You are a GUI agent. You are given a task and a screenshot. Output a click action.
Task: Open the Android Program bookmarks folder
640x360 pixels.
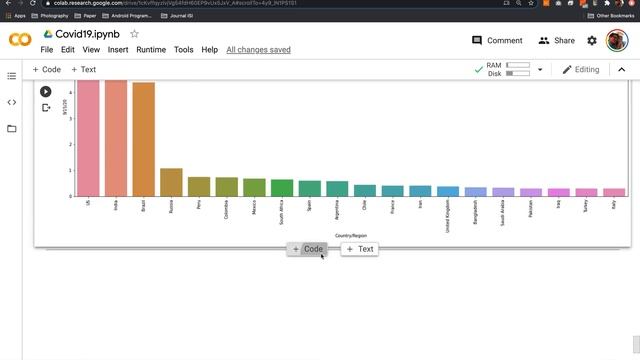(x=127, y=16)
